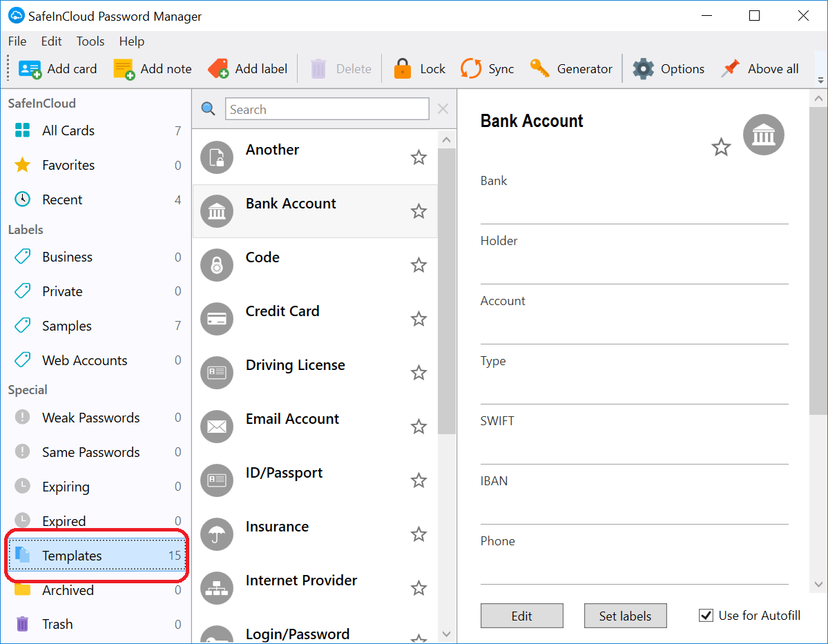Click detail pane scroll-up arrow
Image resolution: width=828 pixels, height=644 pixels.
[x=818, y=99]
